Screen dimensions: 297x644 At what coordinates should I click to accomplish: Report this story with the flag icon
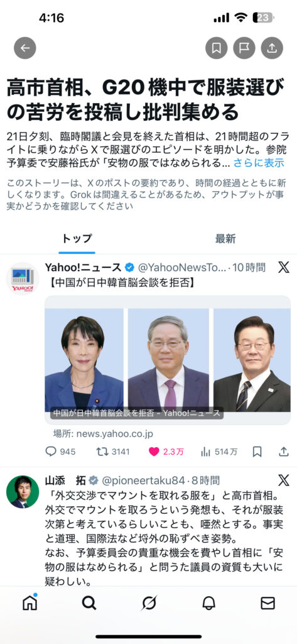[x=244, y=48]
